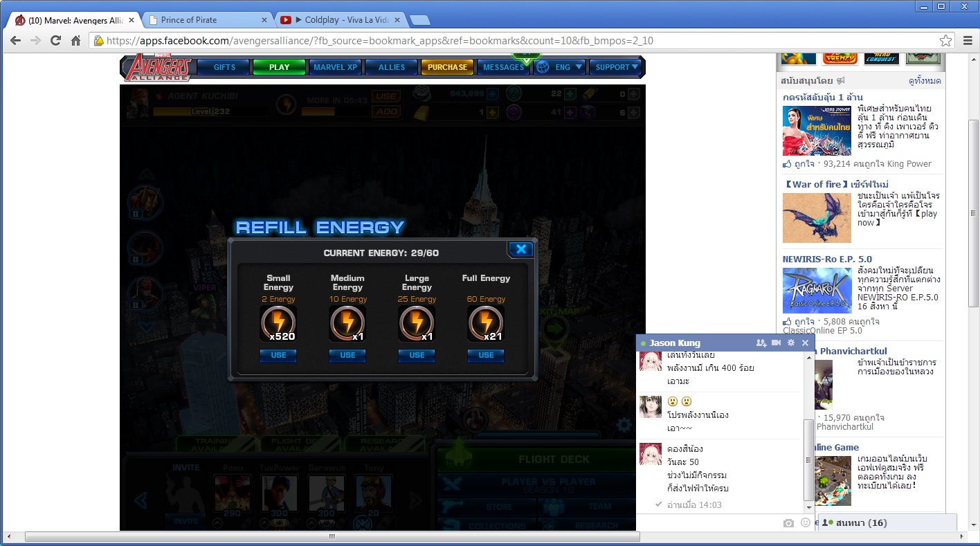Close the Coldplay YouTube tab
This screenshot has height=546, width=980.
click(397, 20)
